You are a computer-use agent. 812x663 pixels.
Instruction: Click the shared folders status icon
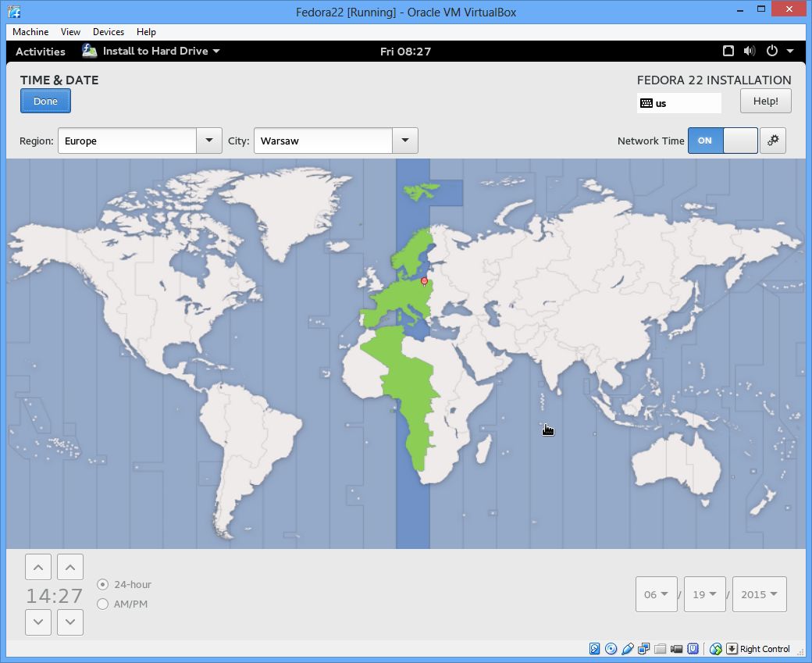click(660, 648)
